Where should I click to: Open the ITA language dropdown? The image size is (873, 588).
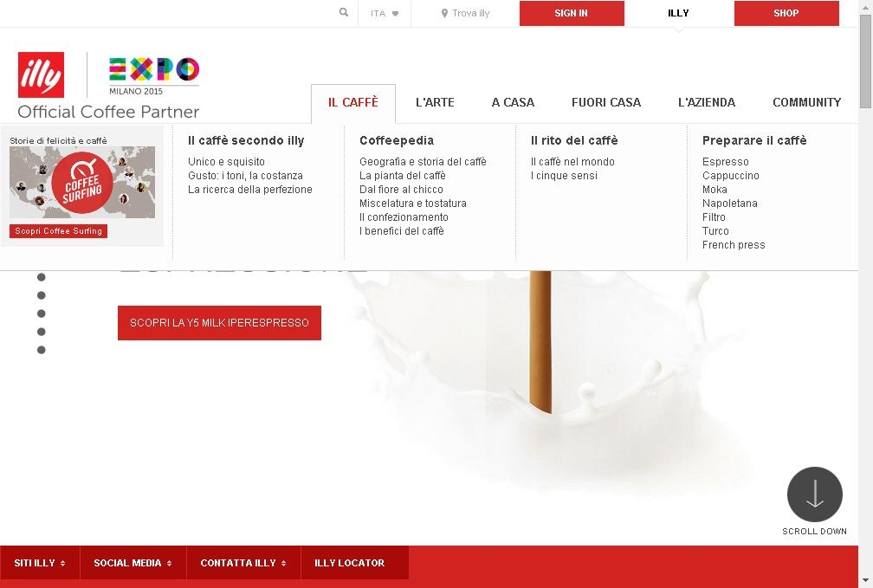coord(385,13)
